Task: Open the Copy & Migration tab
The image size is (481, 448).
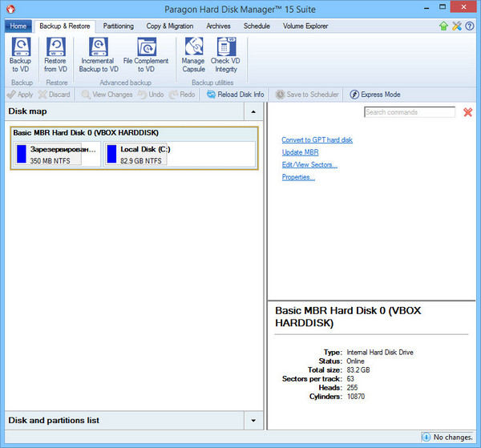Action: [170, 26]
